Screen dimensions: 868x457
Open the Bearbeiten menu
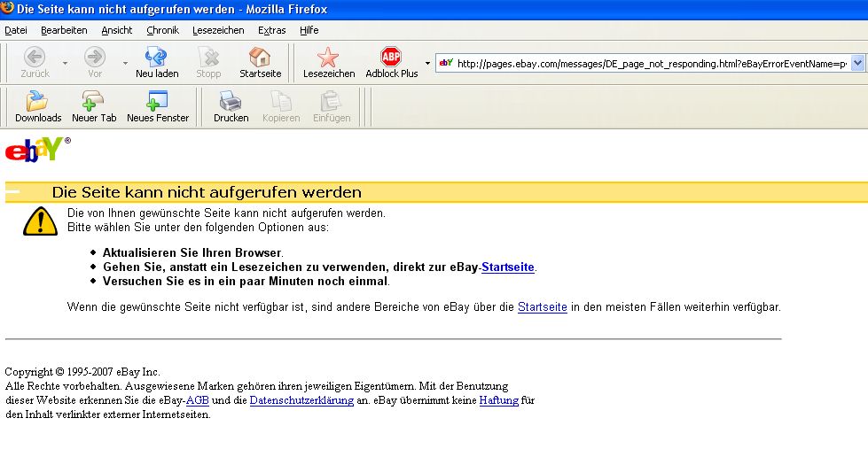pos(64,30)
